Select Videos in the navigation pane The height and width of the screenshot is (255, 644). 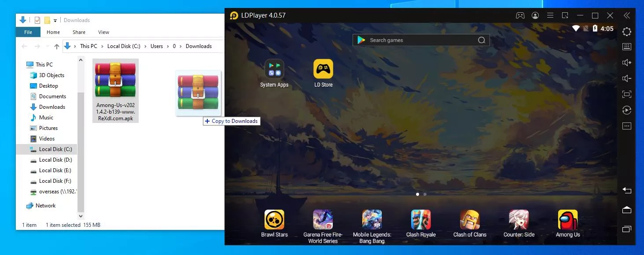(x=47, y=139)
